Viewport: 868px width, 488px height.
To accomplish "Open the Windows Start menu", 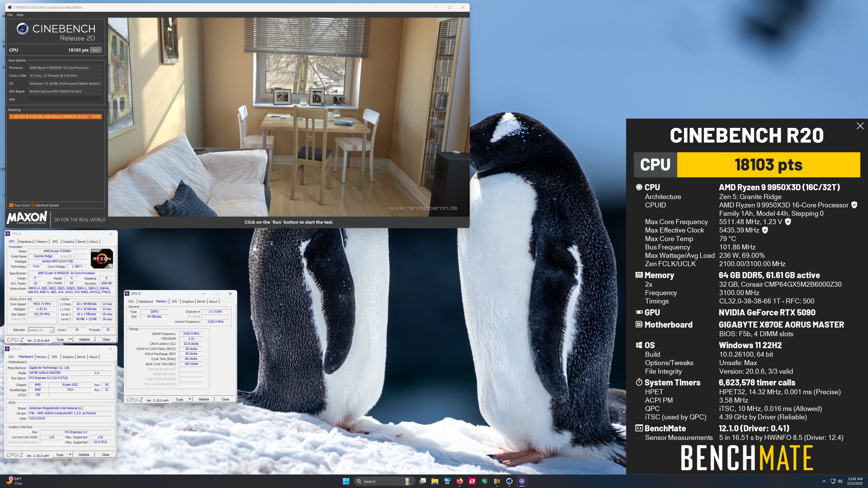I will (x=346, y=481).
